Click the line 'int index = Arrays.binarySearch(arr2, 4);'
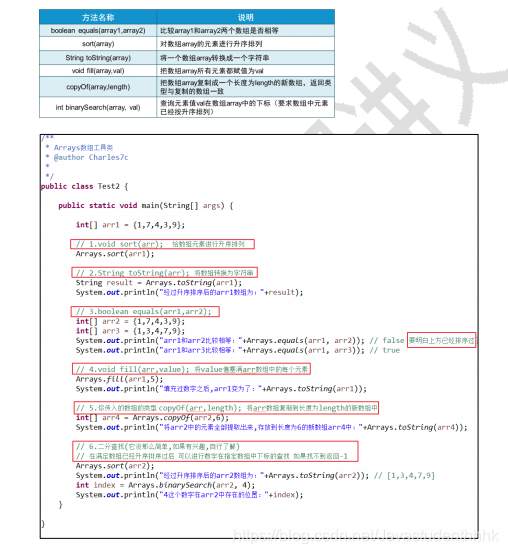 [x=165, y=485]
